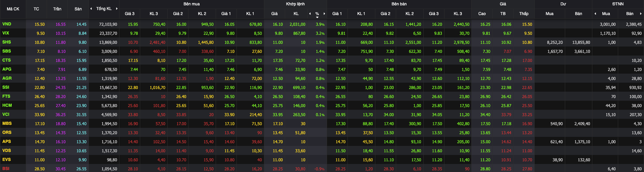Image resolution: width=644 pixels, height=172 pixels.
Task: Click Giá 3 header under Bên mua
Action: (x=129, y=14)
